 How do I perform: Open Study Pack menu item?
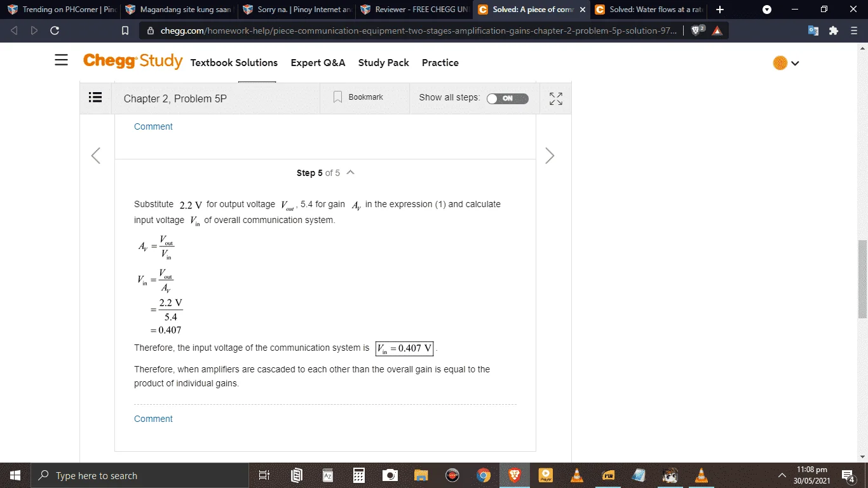(384, 63)
